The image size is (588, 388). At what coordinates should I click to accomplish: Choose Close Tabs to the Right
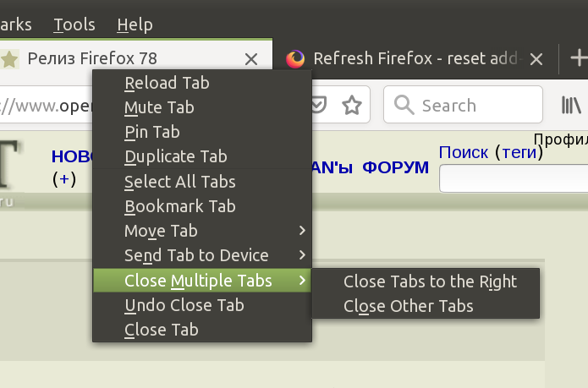(x=430, y=281)
